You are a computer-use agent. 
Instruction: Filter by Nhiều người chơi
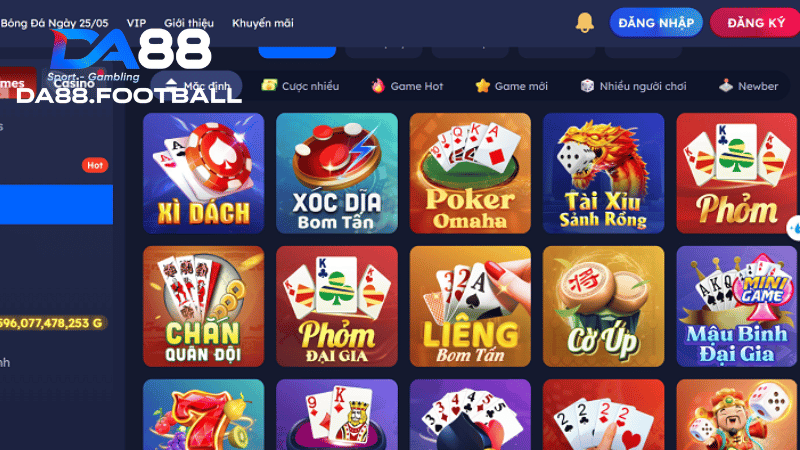coord(633,86)
